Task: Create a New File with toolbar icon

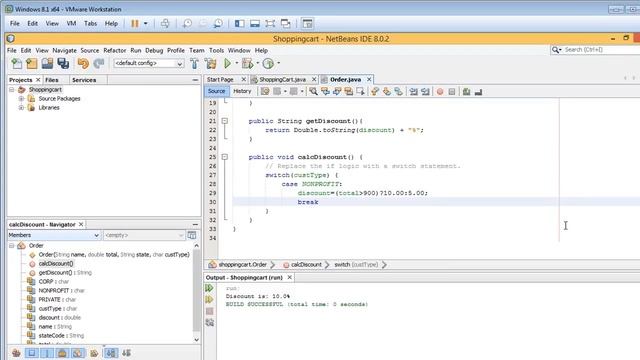Action: (x=17, y=63)
